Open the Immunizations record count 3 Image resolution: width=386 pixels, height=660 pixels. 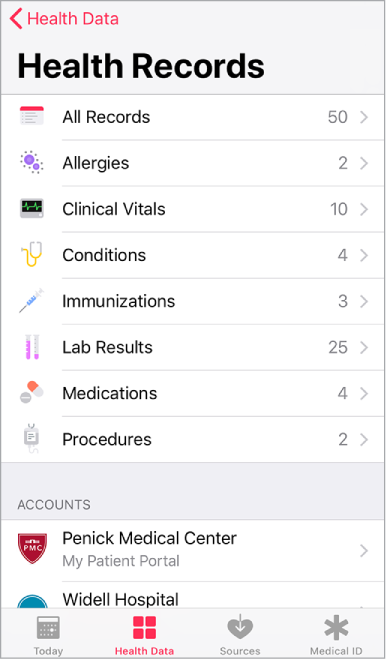pyautogui.click(x=343, y=301)
